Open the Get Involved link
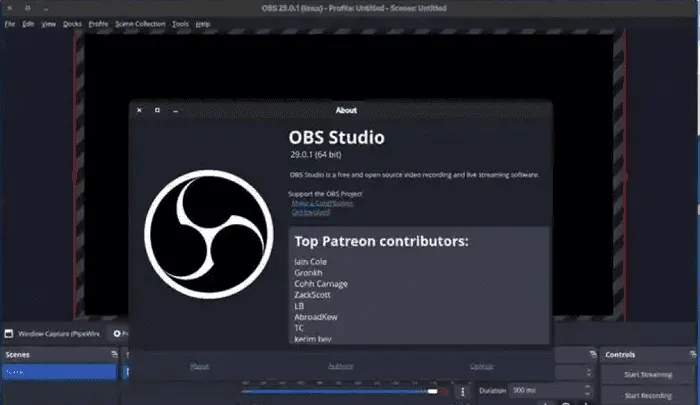700x405 pixels. click(311, 212)
